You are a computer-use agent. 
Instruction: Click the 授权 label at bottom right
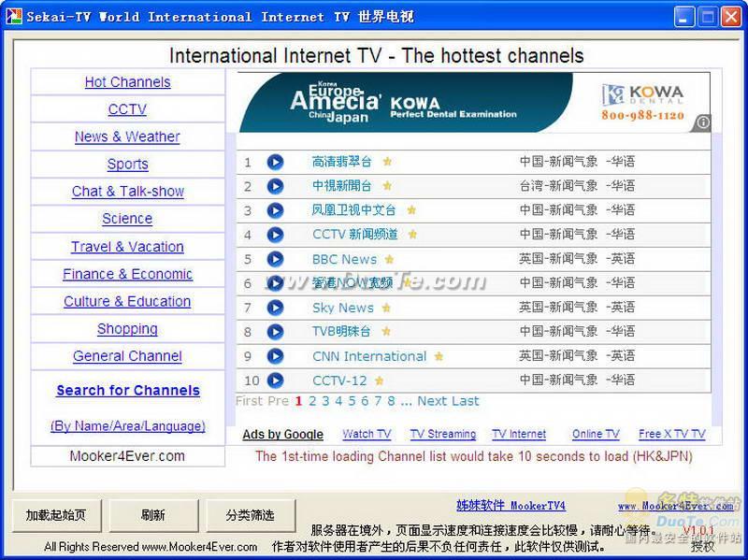click(703, 546)
